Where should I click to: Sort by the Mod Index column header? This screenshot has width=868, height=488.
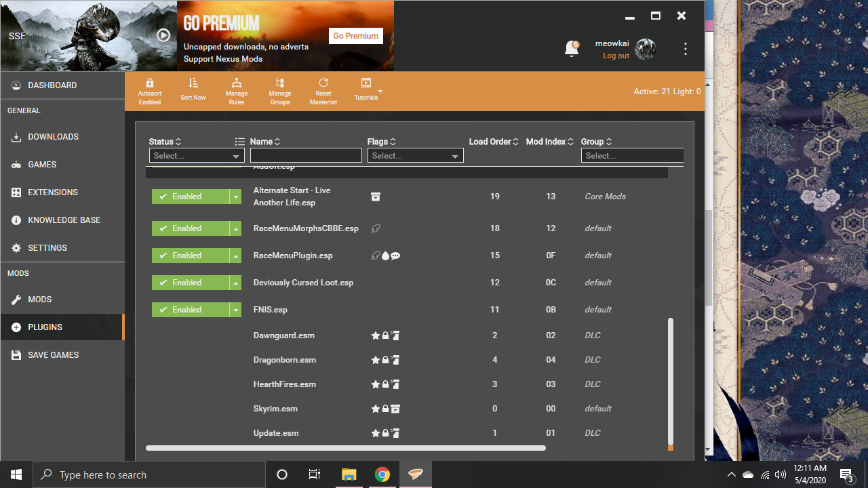(550, 142)
